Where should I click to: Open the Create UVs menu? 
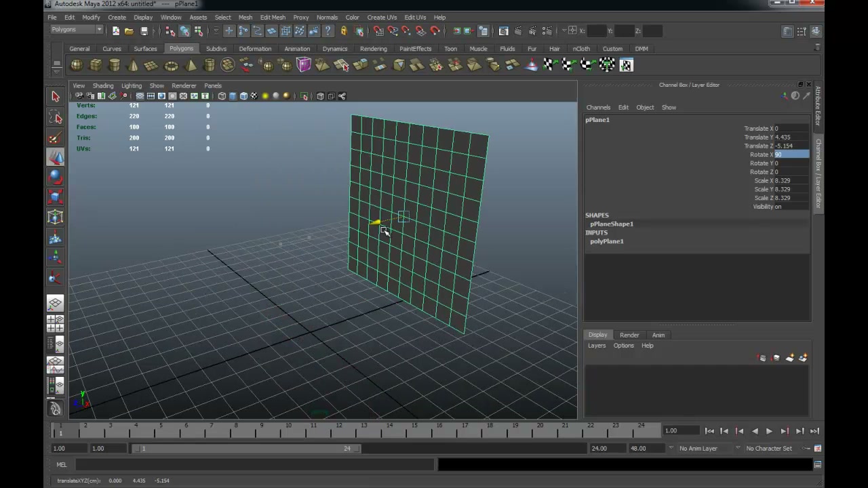coord(382,17)
